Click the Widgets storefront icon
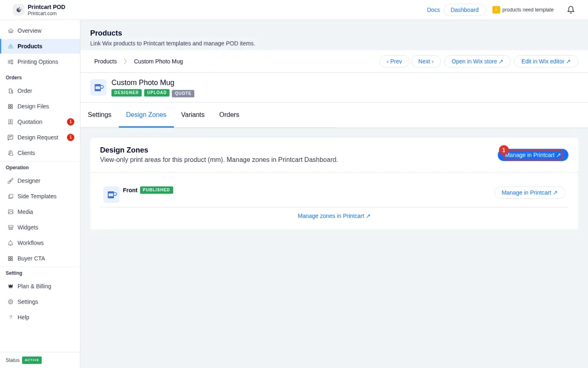Image resolution: width=588 pixels, height=368 pixels. 11,228
